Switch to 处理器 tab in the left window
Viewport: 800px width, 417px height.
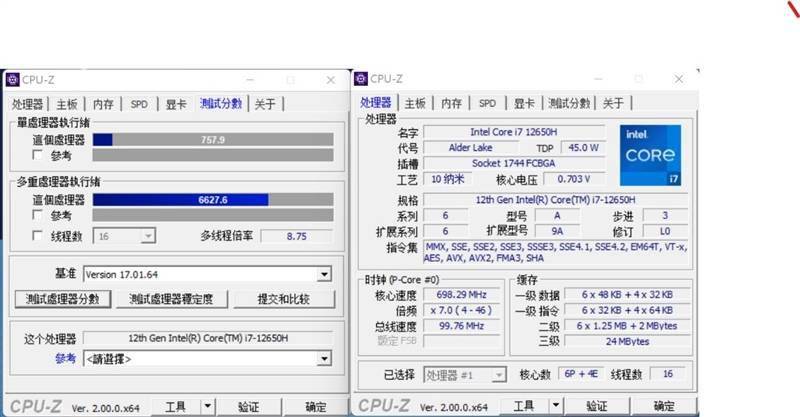coord(27,104)
